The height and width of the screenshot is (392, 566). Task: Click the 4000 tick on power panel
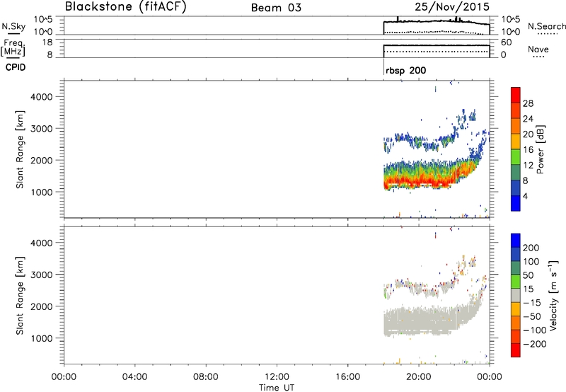click(x=42, y=97)
